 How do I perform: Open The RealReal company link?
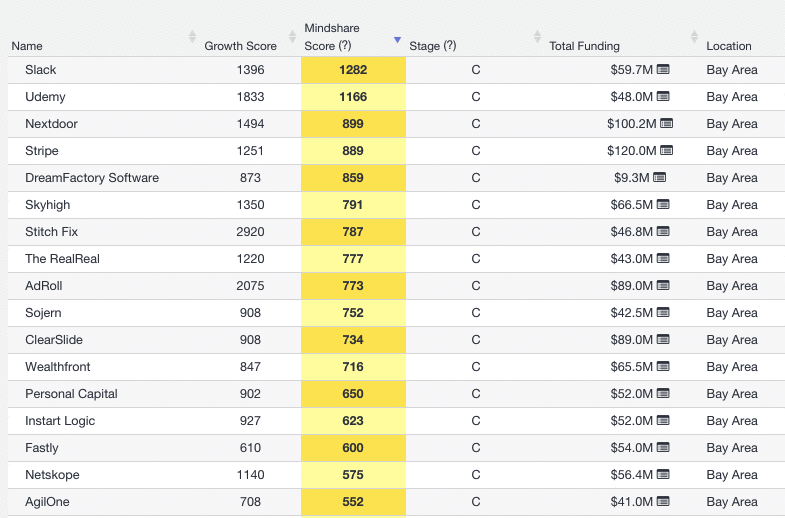63,259
